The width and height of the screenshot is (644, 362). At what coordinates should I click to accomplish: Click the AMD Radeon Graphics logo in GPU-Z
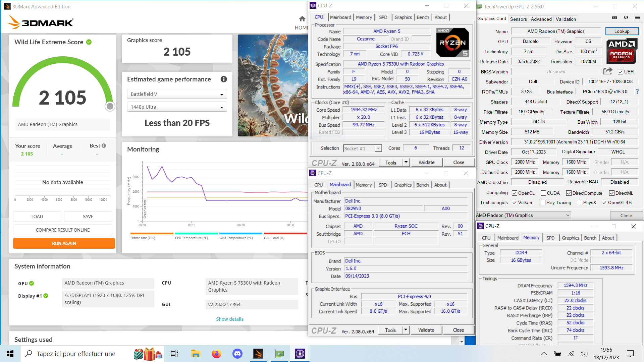point(622,51)
